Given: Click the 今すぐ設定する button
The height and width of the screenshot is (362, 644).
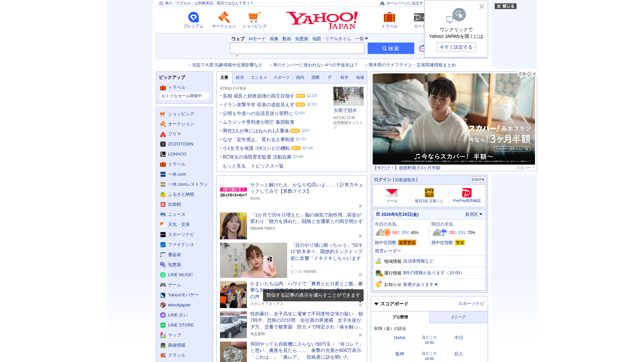Looking at the screenshot, I should [x=456, y=47].
